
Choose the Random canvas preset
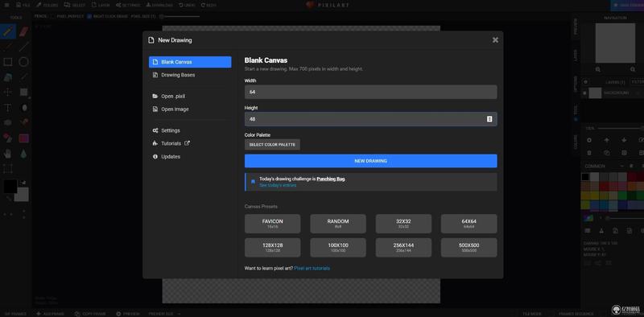tap(338, 224)
